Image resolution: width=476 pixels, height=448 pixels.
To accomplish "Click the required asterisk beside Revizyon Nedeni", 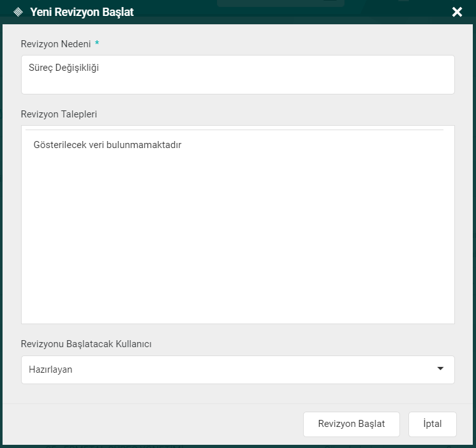I will pyautogui.click(x=97, y=43).
